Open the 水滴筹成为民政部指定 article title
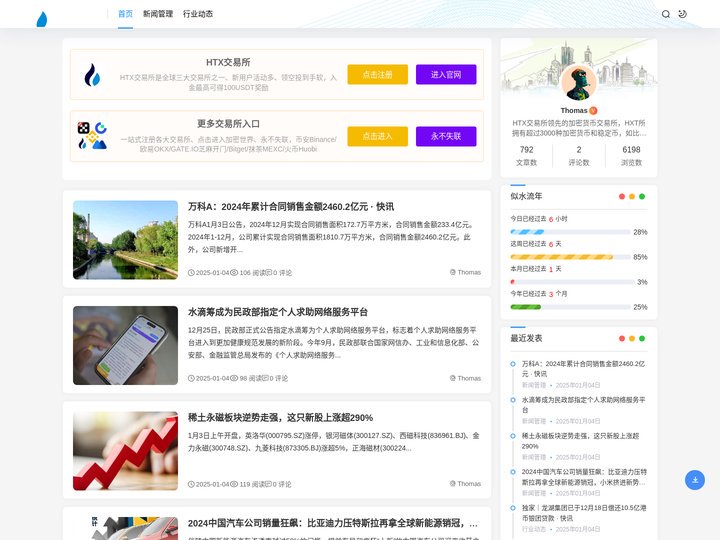 pos(278,312)
